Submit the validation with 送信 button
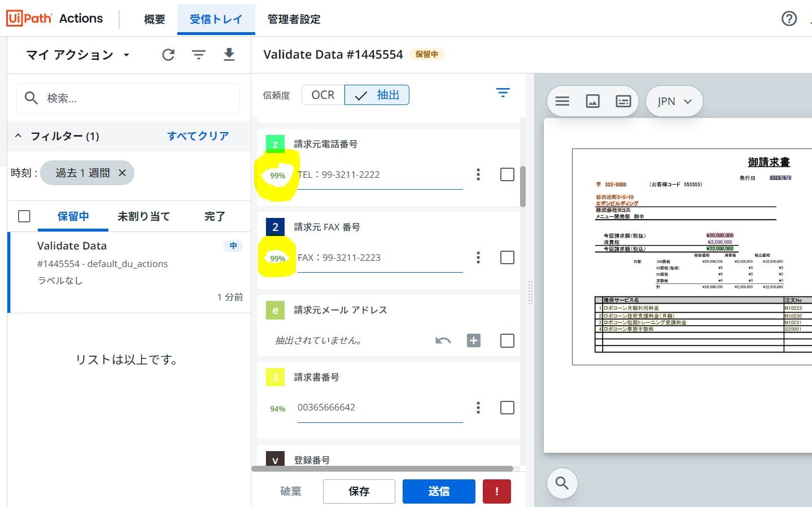 [439, 491]
